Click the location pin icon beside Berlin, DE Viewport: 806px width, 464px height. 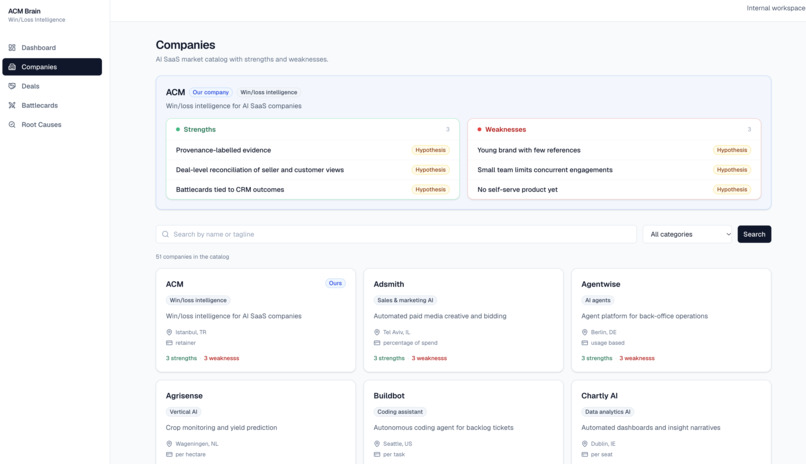click(584, 332)
